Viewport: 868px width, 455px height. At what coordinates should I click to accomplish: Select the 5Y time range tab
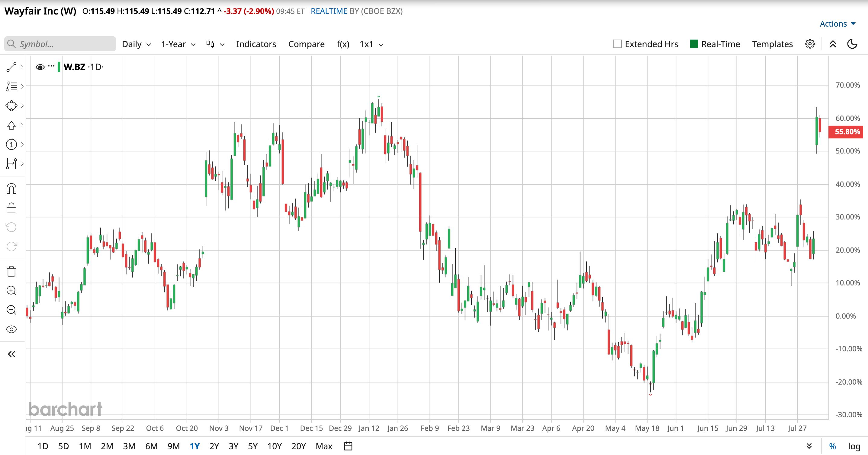(253, 446)
